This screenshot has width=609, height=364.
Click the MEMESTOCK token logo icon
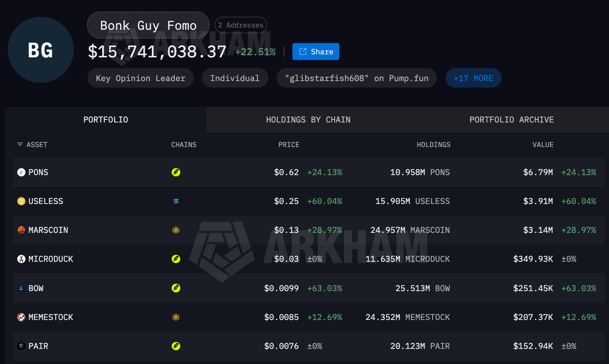coord(21,317)
